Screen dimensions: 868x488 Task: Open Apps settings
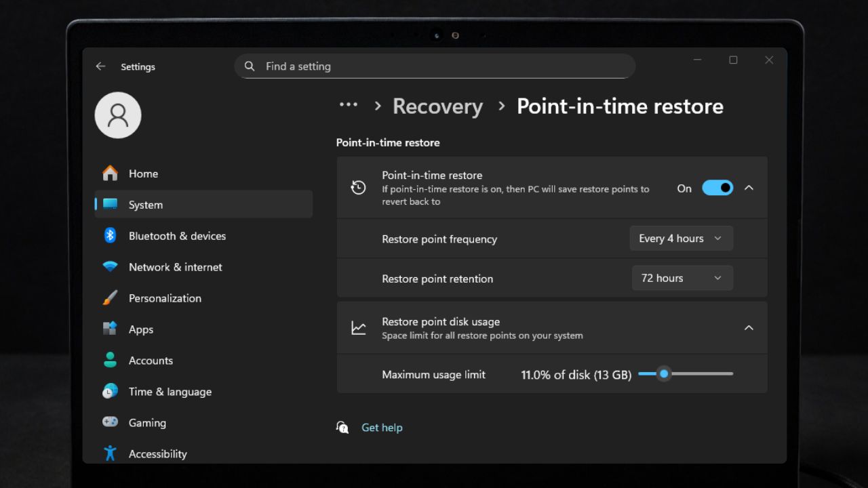pos(140,329)
